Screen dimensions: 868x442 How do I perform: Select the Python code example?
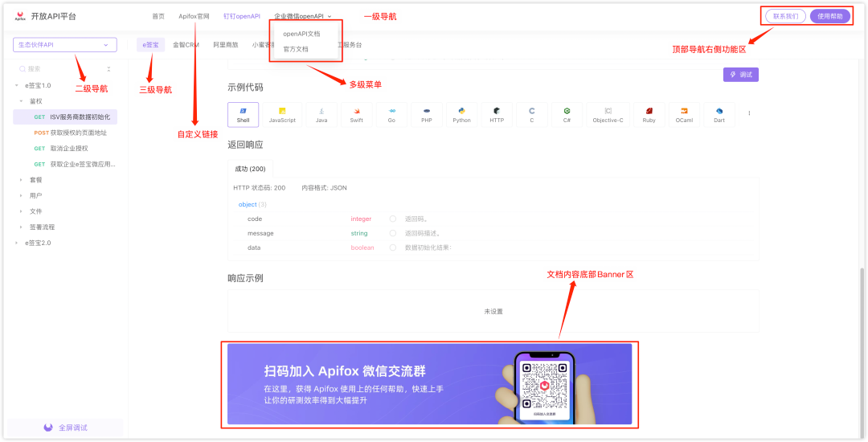click(461, 114)
